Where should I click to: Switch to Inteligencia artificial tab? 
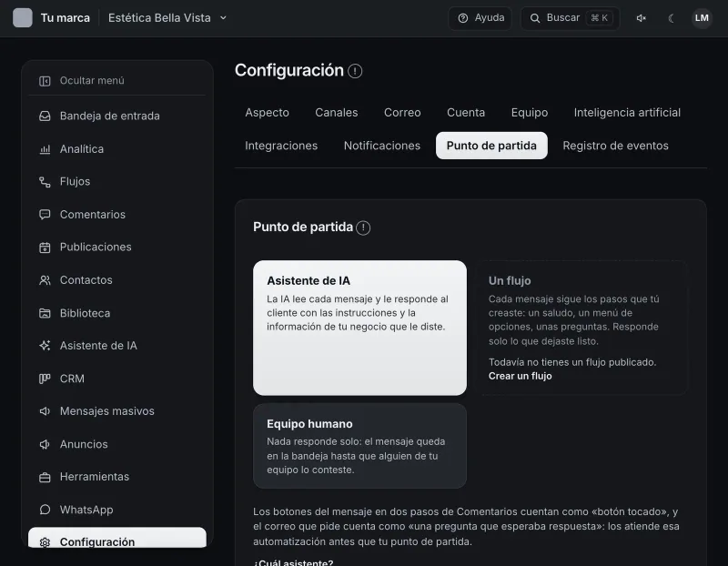(x=627, y=113)
